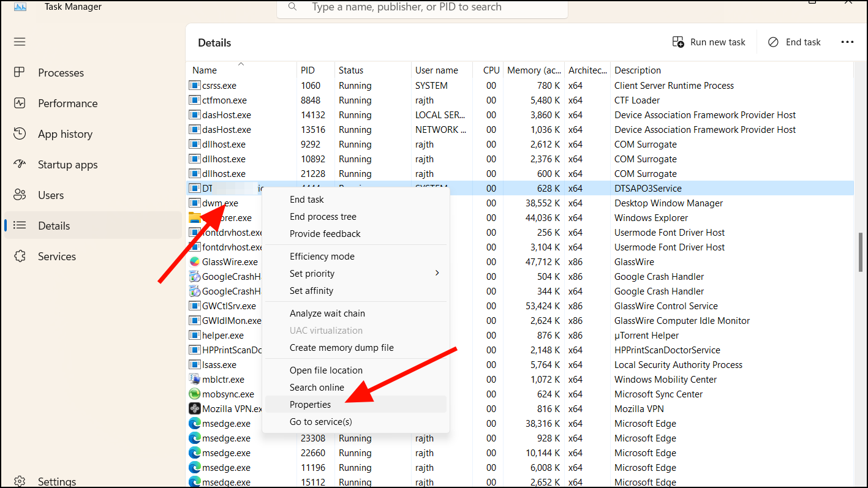868x488 pixels.
Task: Click the End task button
Action: tap(794, 42)
